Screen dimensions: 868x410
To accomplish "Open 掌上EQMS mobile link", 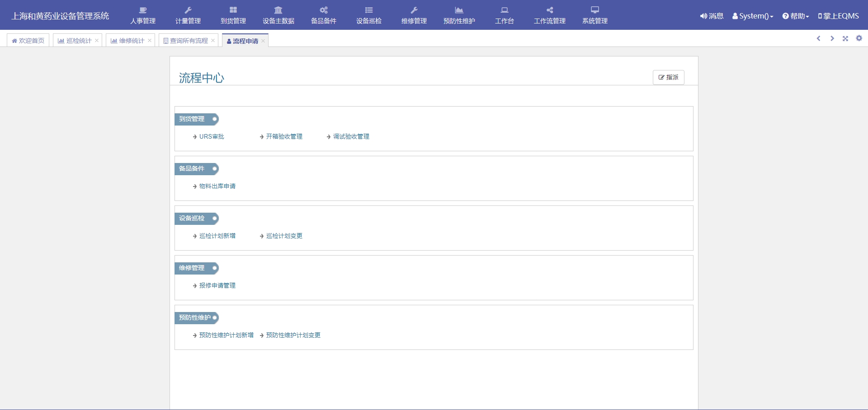I will tap(839, 16).
